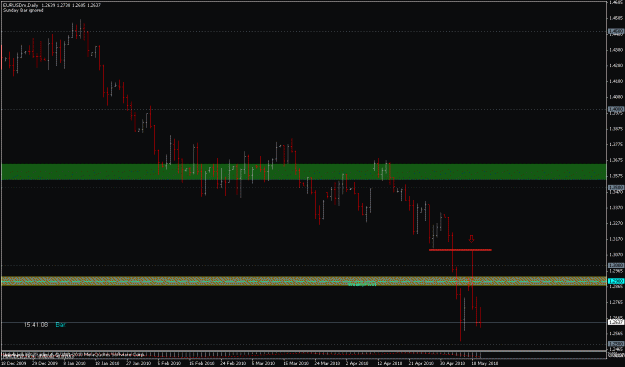This screenshot has height=367, width=625.
Task: Select the green shaded price zone
Action: tap(304, 172)
